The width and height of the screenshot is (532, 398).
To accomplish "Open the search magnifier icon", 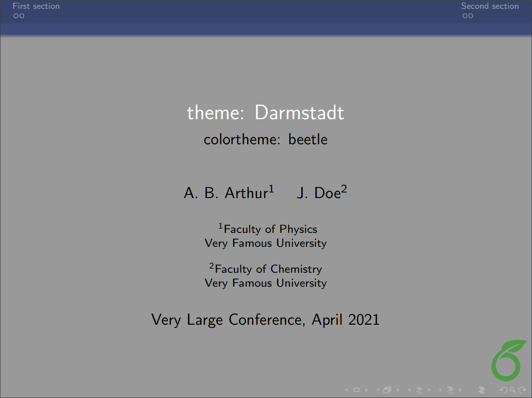I will [513, 389].
